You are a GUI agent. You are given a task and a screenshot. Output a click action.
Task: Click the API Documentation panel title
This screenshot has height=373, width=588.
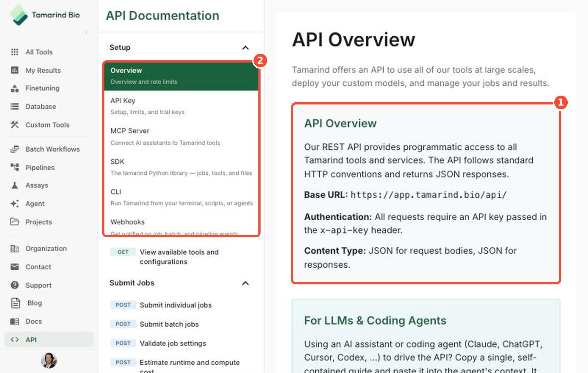(162, 15)
